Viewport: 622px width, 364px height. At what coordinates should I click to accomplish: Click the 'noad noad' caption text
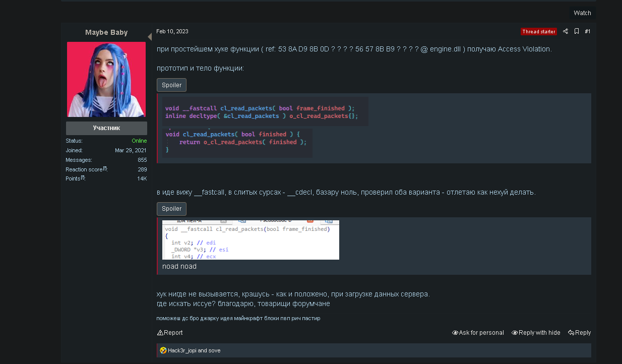(x=179, y=266)
